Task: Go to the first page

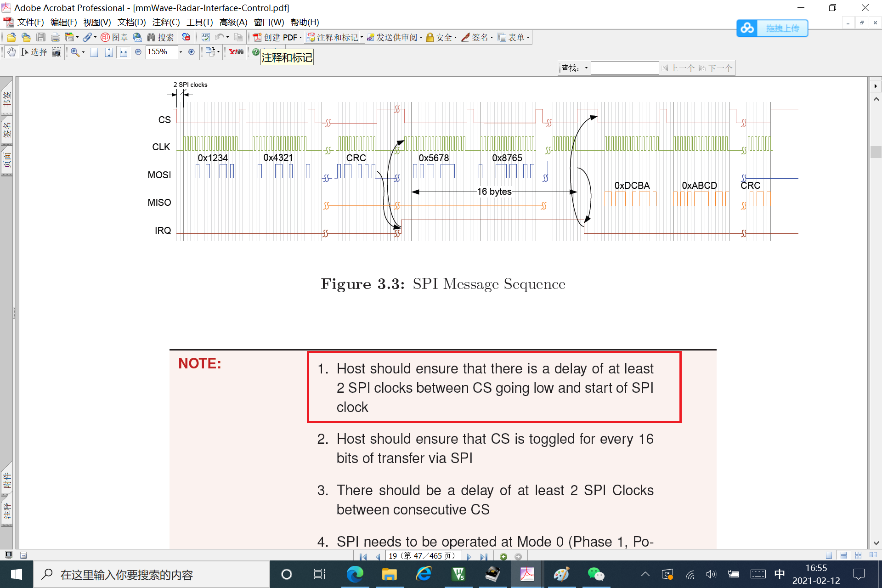Action: point(363,556)
